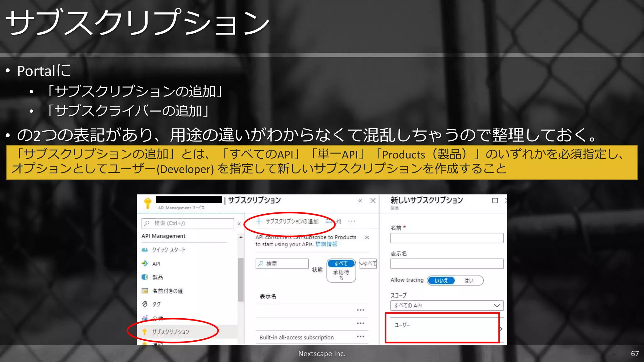Click the 表示名 column header

coord(268,296)
